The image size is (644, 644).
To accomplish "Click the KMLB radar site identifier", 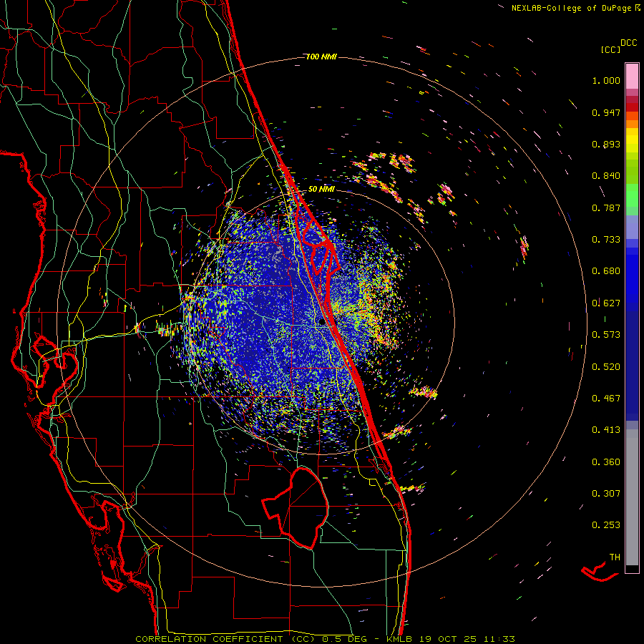I will [x=401, y=639].
